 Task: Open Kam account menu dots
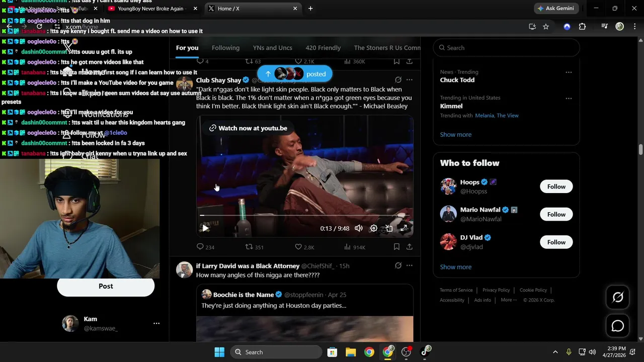[156, 323]
